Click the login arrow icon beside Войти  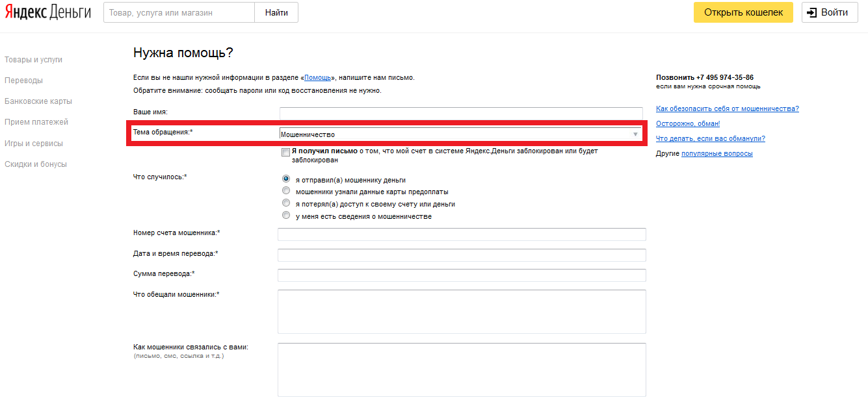tap(812, 12)
